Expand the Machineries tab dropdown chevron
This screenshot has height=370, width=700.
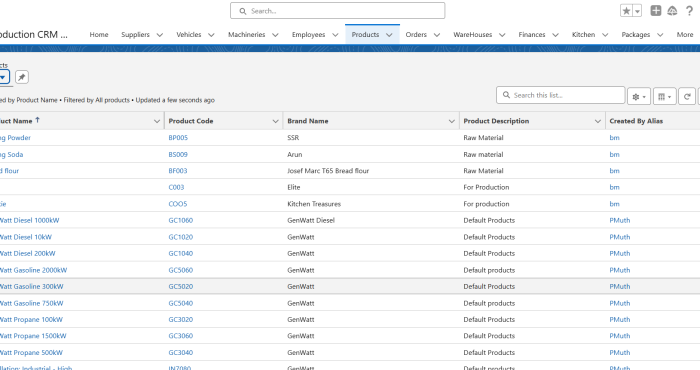tap(275, 35)
